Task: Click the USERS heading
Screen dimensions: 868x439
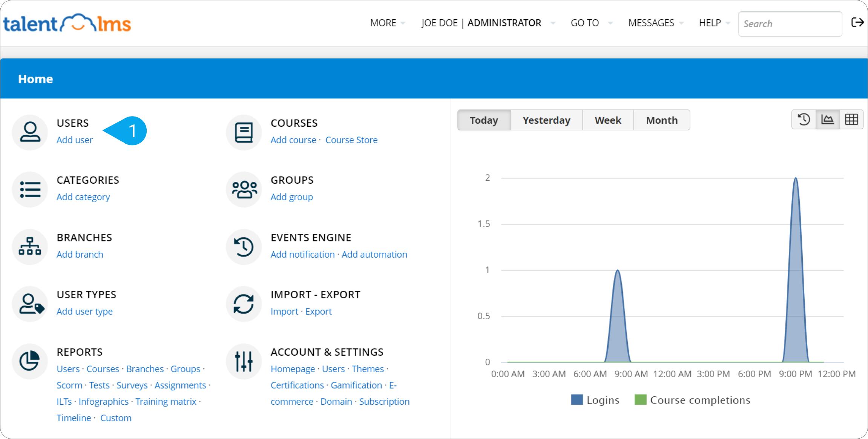Action: point(73,123)
